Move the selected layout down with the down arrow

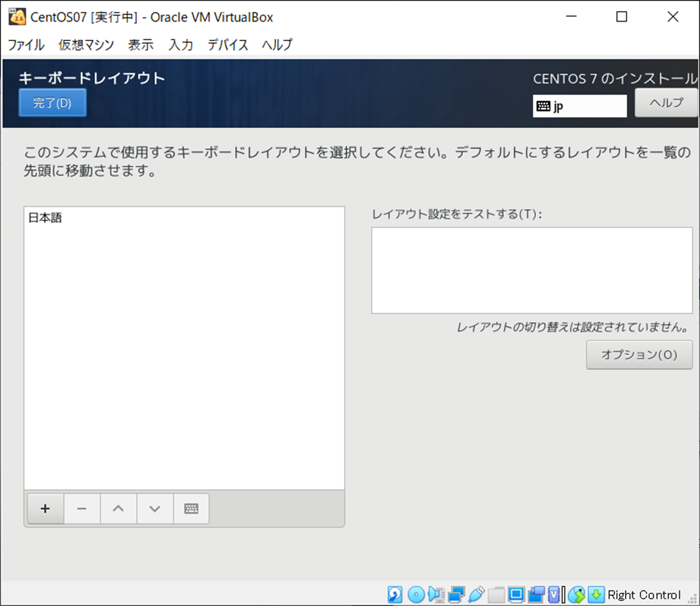(x=155, y=509)
